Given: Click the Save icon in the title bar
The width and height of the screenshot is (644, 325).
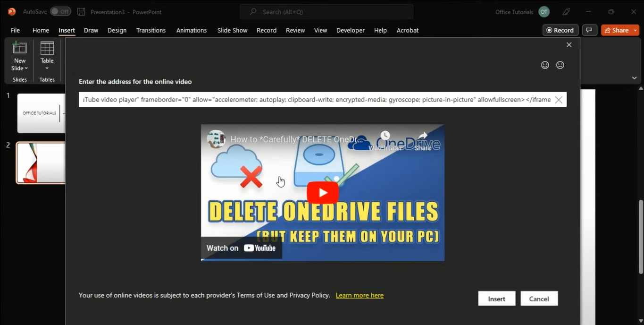Looking at the screenshot, I should pos(80,11).
